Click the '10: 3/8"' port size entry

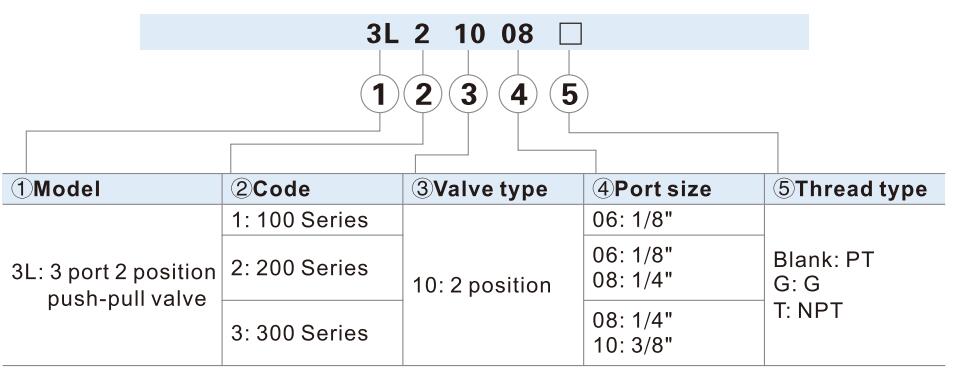pyautogui.click(x=633, y=345)
